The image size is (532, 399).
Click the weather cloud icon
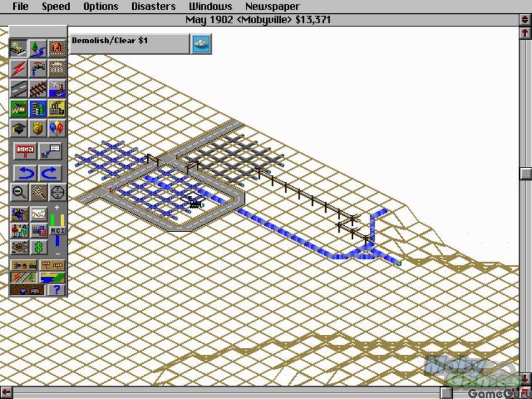point(201,44)
